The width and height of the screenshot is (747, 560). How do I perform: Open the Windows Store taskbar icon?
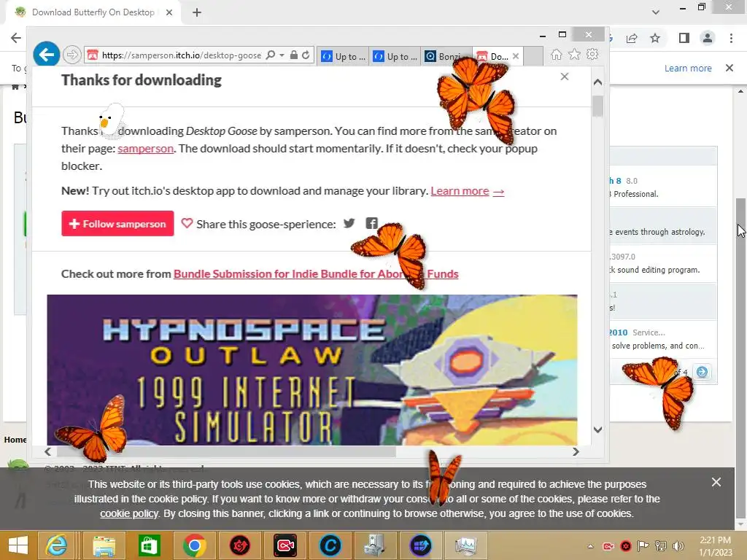tap(149, 545)
